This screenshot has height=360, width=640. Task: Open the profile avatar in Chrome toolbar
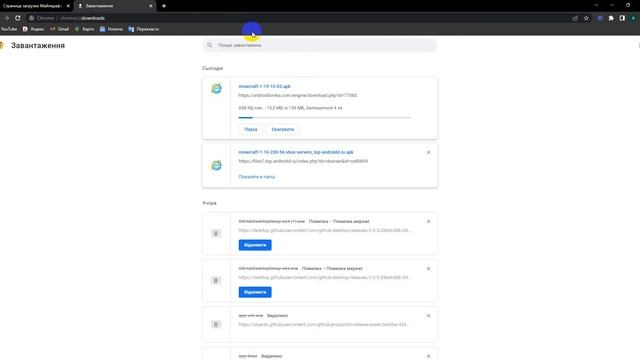click(x=633, y=18)
